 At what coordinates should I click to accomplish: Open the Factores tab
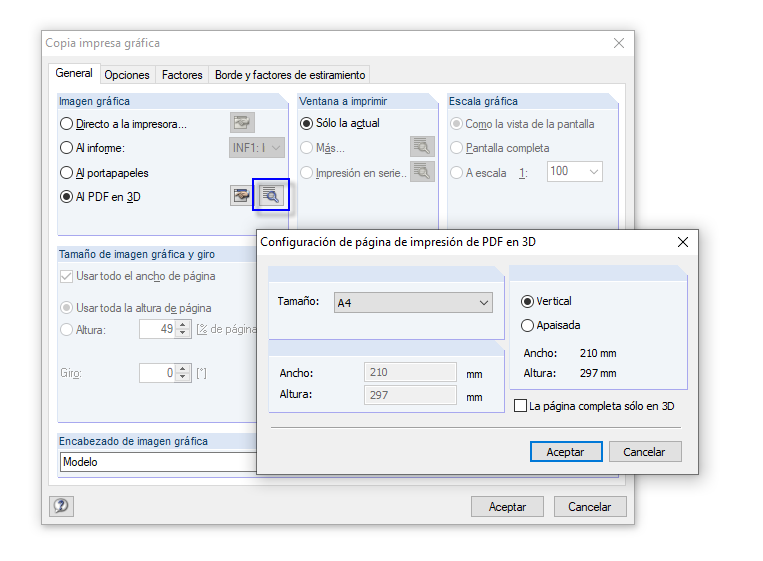[182, 75]
